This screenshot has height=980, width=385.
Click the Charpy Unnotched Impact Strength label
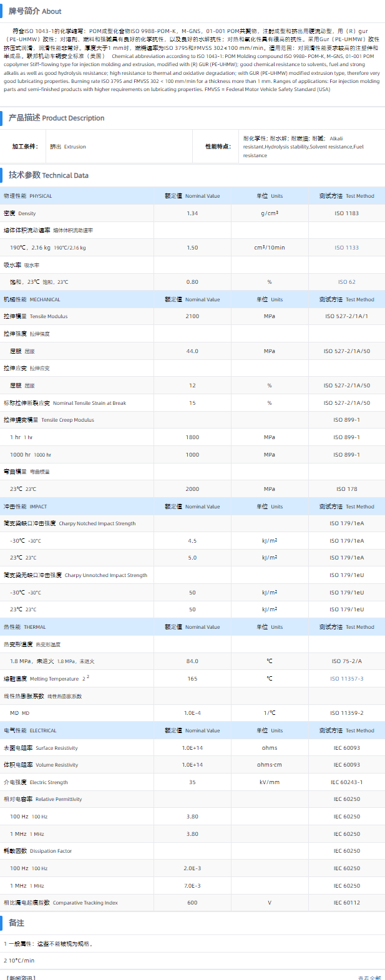(x=76, y=575)
